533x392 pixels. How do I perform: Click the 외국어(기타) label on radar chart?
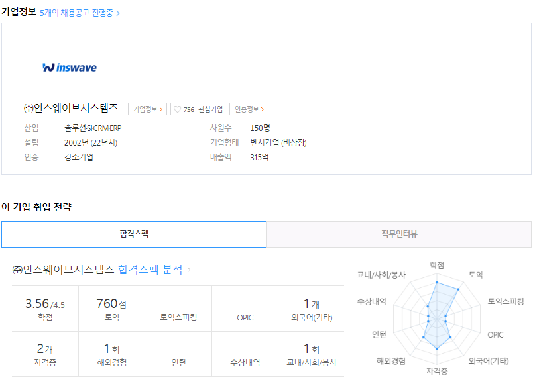(489, 361)
